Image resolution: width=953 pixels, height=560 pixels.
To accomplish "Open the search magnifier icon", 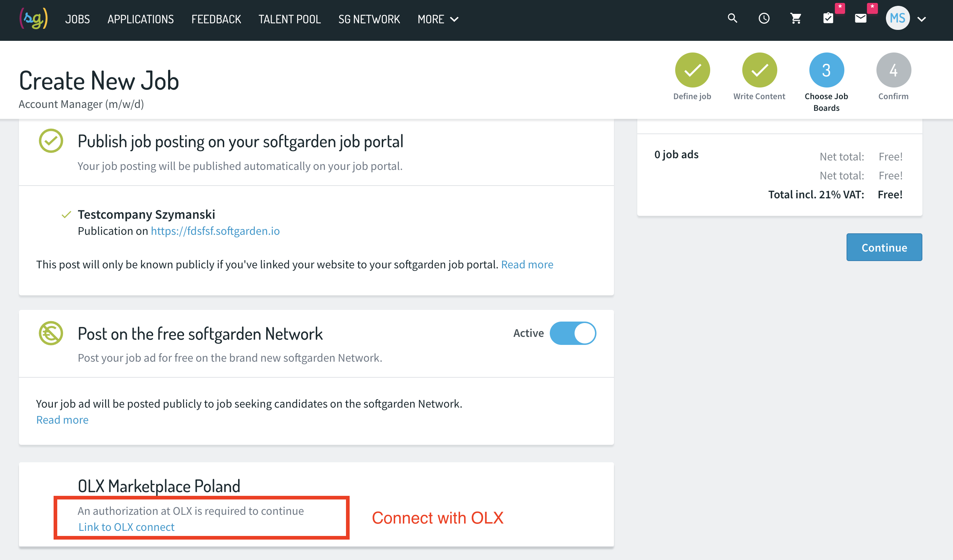I will click(x=732, y=18).
